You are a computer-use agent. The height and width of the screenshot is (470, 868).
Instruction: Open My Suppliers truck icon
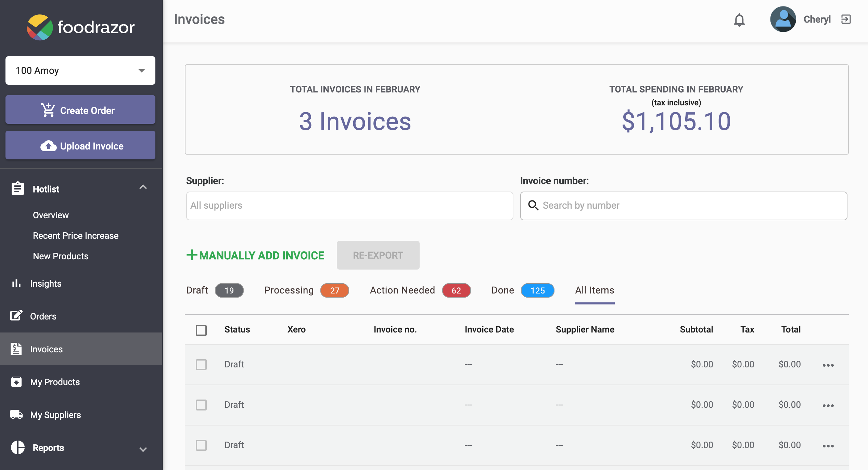click(x=16, y=415)
